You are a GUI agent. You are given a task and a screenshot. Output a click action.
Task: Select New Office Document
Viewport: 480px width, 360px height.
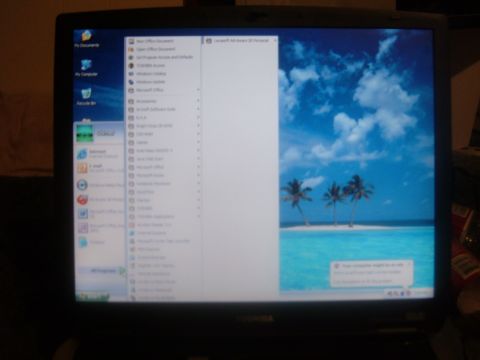163,41
